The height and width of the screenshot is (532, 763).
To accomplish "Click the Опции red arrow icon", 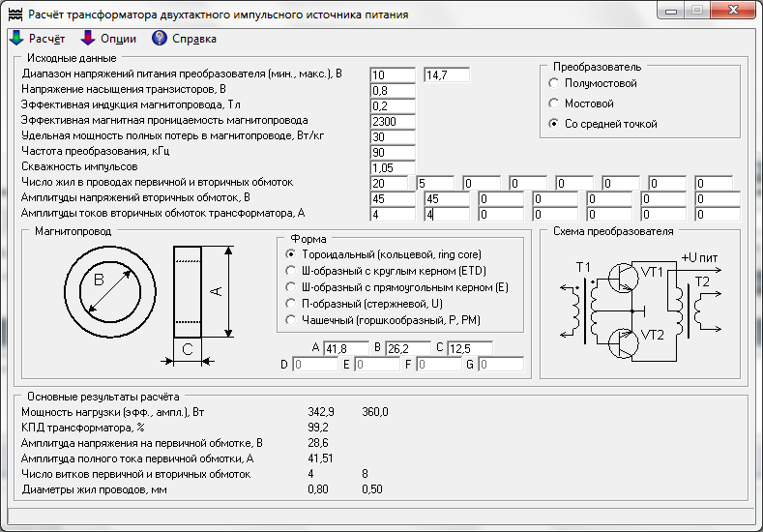I will (88, 38).
